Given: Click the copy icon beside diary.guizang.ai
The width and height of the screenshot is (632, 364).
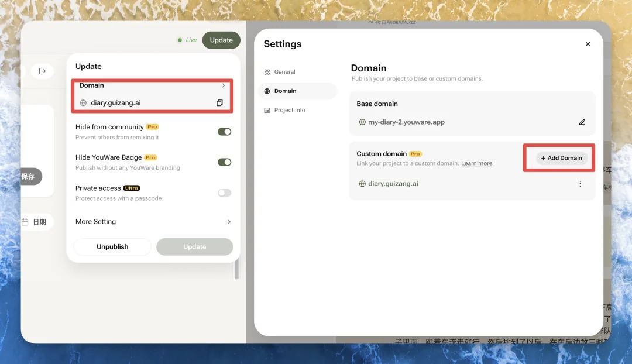Looking at the screenshot, I should [x=219, y=103].
